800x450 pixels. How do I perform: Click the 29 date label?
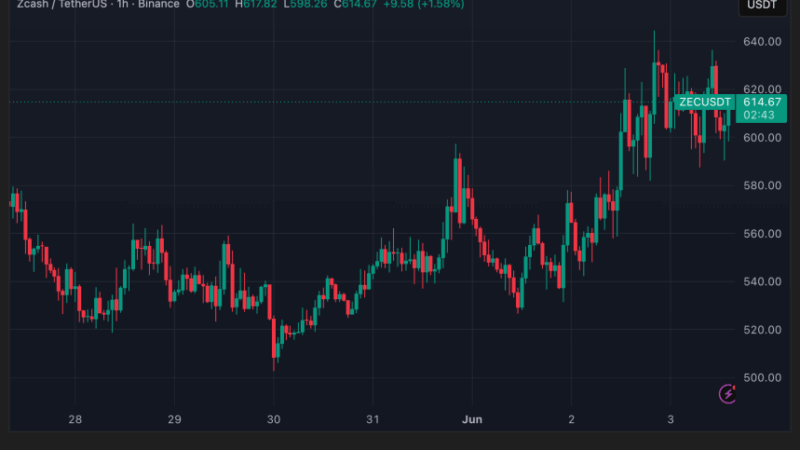coord(174,419)
